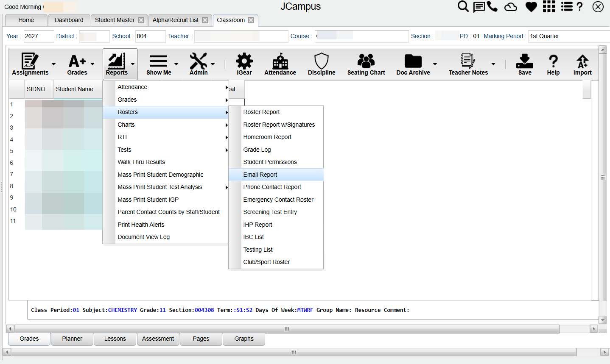Click the Save download icon

[525, 61]
